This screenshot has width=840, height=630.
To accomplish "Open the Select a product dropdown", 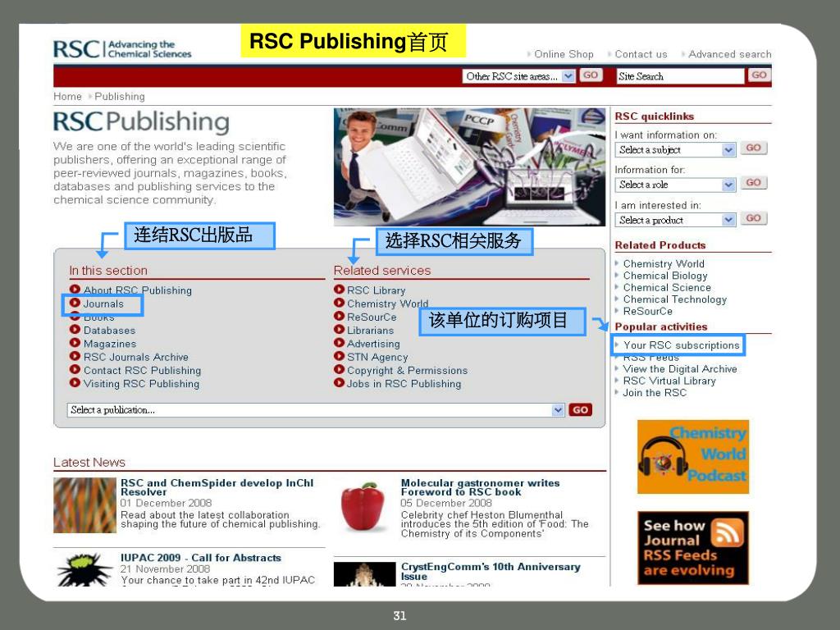I will tap(675, 220).
